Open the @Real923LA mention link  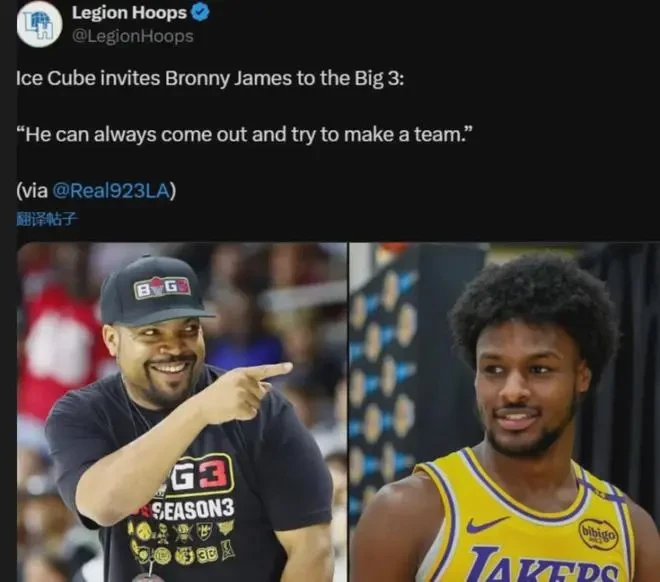tap(111, 191)
